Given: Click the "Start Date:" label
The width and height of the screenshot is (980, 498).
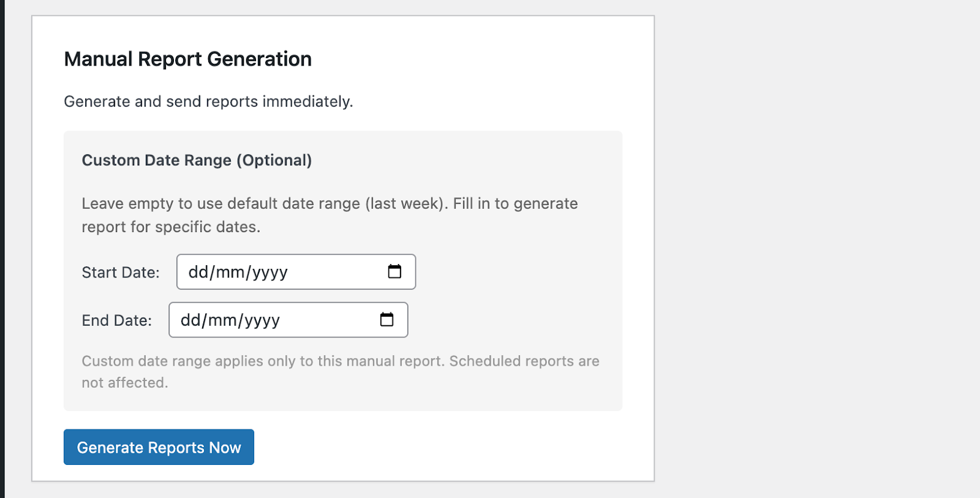Looking at the screenshot, I should pyautogui.click(x=121, y=273).
